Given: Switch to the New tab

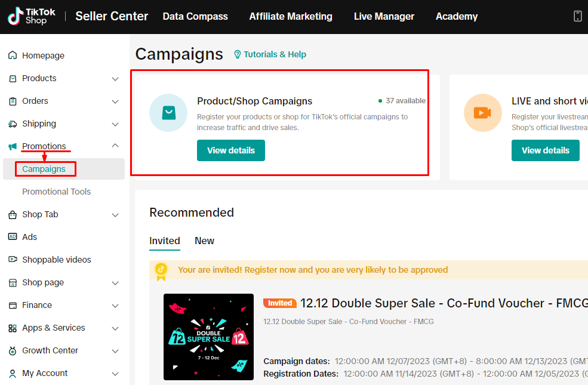Looking at the screenshot, I should pos(204,241).
